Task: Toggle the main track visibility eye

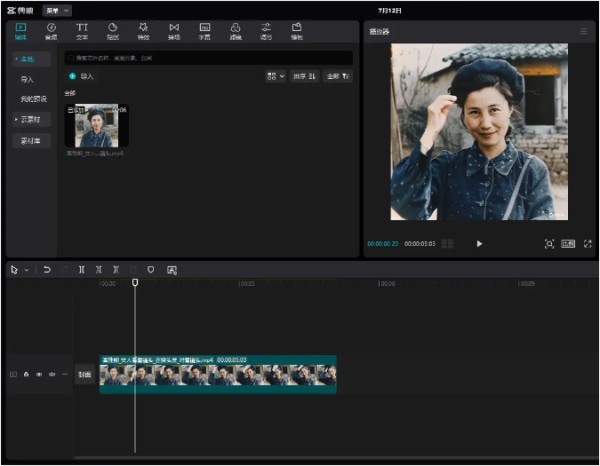Action: pos(39,374)
